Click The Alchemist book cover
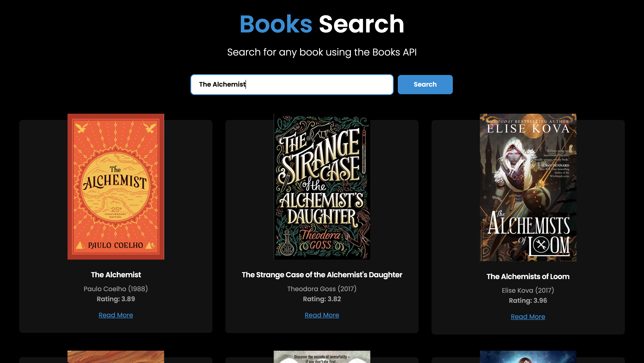This screenshot has height=363, width=644. 116,187
